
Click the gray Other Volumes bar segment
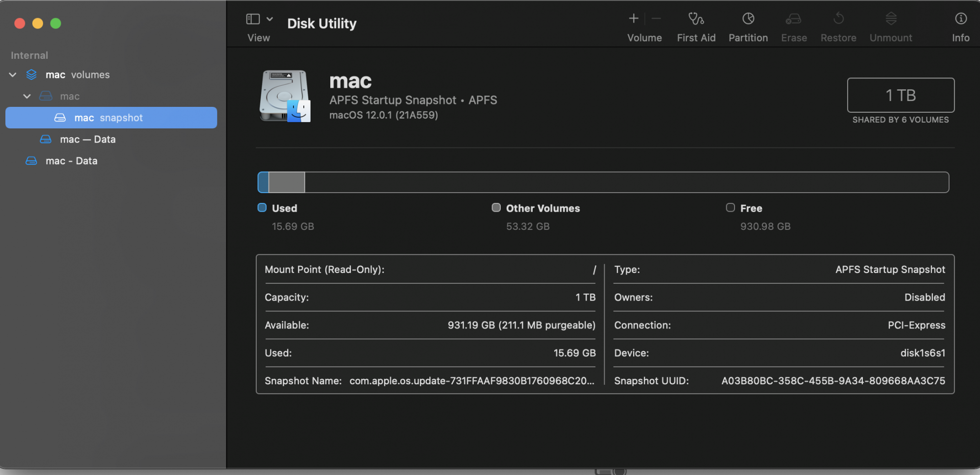point(287,182)
